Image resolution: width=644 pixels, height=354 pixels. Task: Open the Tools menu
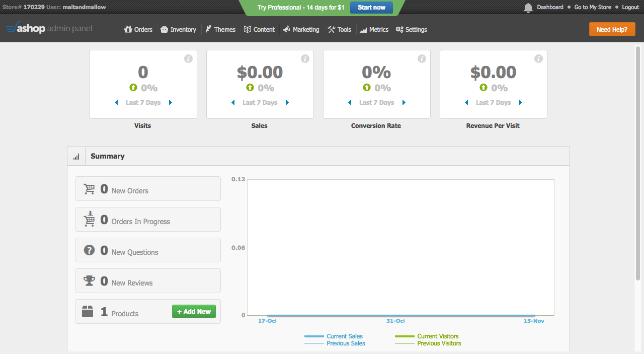pos(340,30)
